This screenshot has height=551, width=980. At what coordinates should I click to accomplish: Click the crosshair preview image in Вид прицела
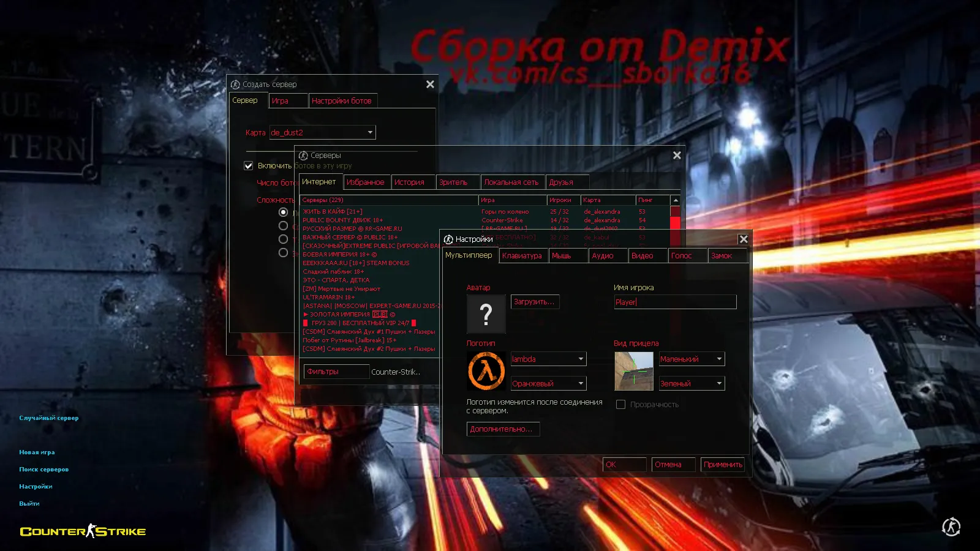633,371
